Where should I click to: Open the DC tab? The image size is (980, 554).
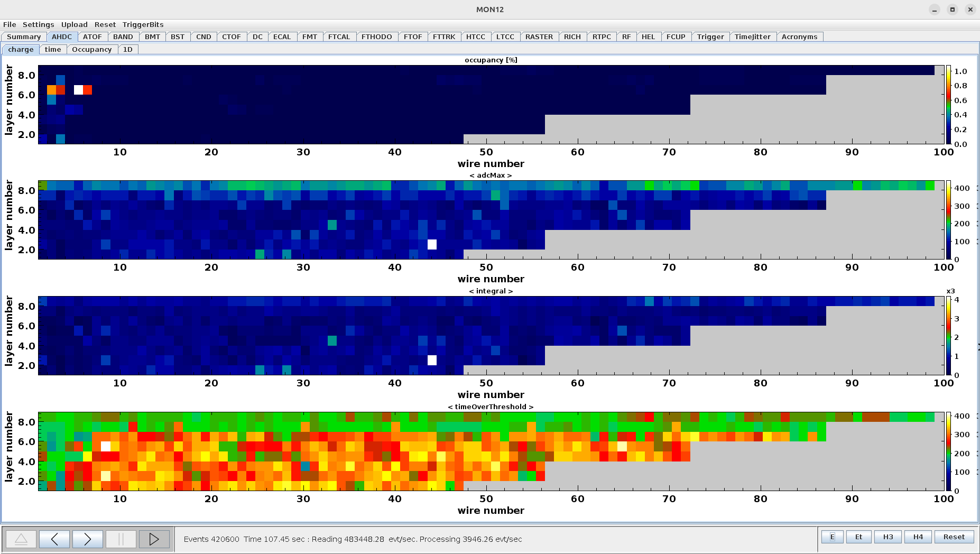coord(257,36)
